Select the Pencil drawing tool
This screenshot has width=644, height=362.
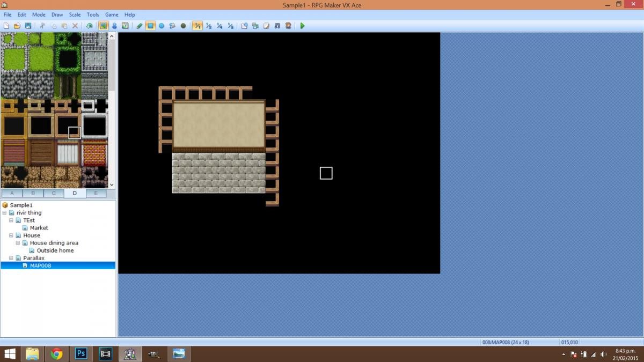tap(140, 25)
